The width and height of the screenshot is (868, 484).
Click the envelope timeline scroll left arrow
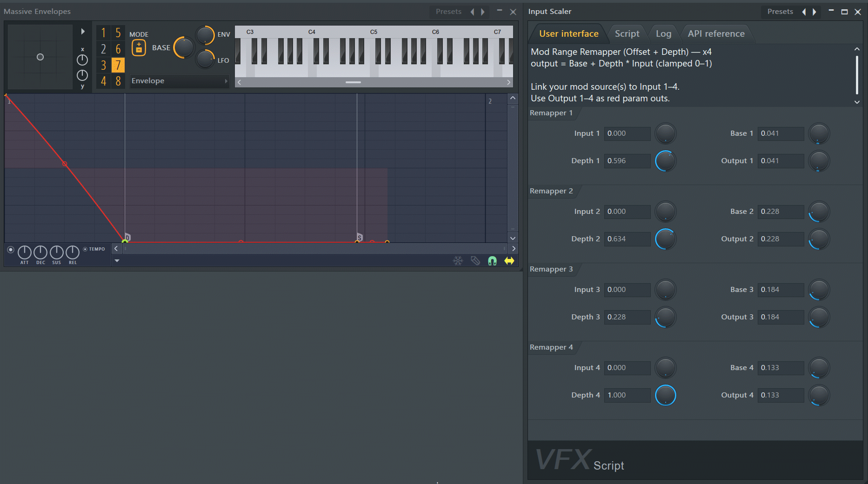pyautogui.click(x=116, y=249)
